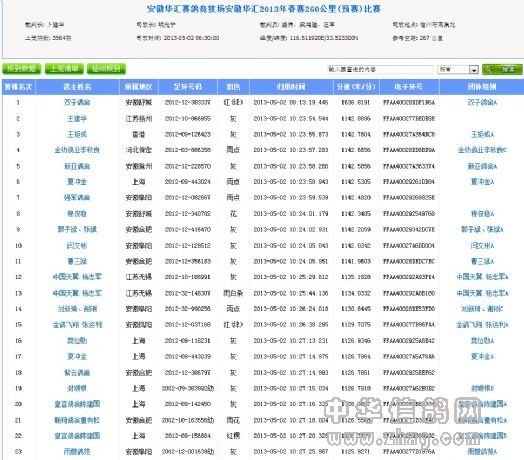Open team link 夏冲全A in row 17
Screen dimensions: 524x460
click(x=482, y=356)
